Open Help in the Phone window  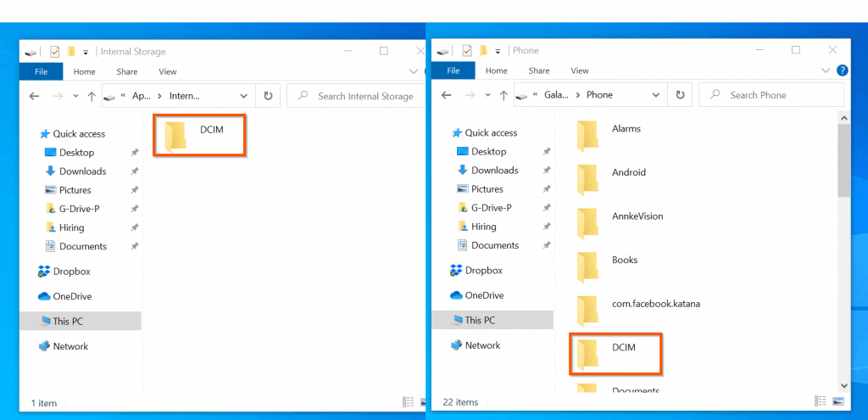842,70
